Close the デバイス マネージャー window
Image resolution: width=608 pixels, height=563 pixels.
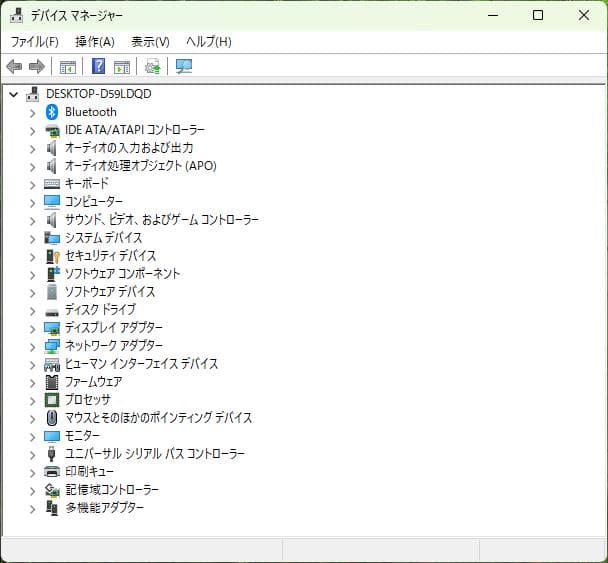tap(584, 16)
